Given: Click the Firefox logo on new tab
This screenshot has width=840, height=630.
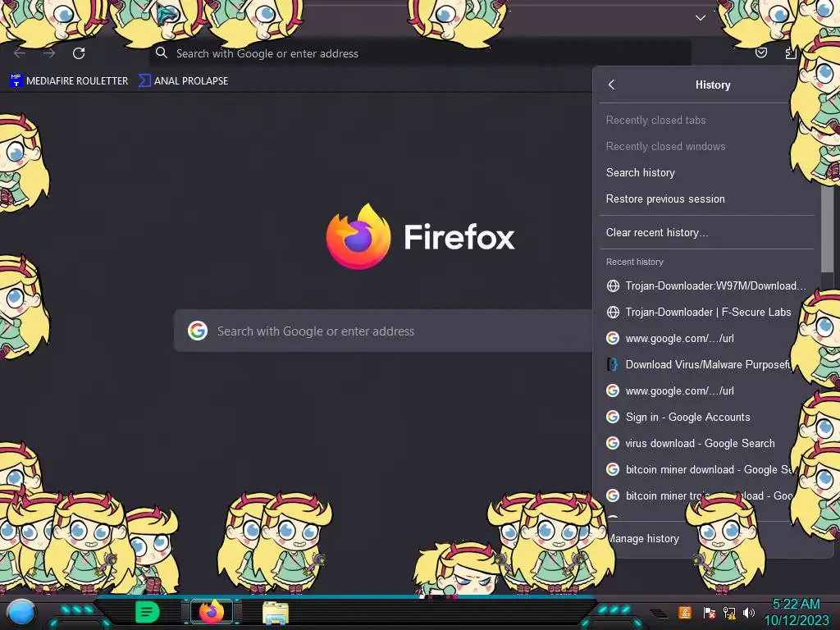Looking at the screenshot, I should (x=358, y=236).
